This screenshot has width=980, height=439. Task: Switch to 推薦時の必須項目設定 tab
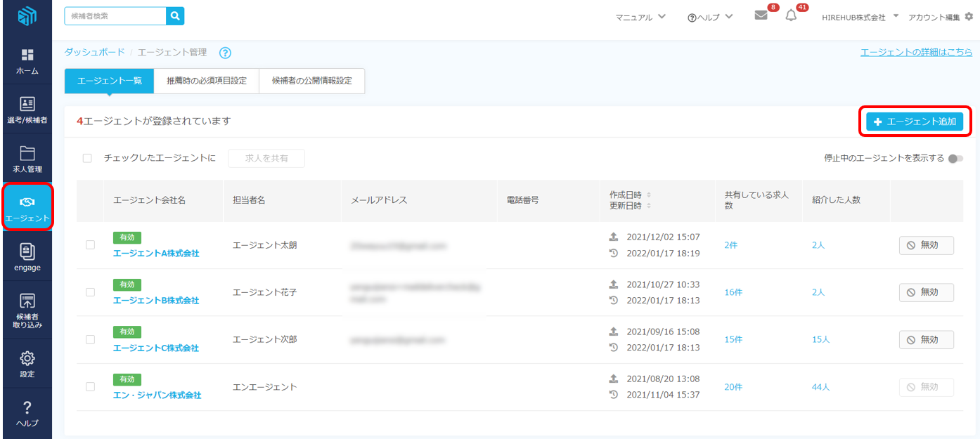207,81
